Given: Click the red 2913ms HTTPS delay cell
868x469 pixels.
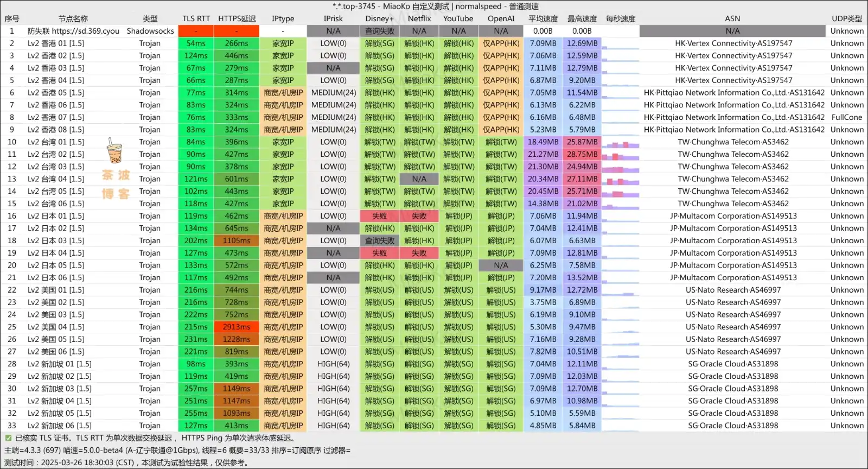Looking at the screenshot, I should click(237, 327).
